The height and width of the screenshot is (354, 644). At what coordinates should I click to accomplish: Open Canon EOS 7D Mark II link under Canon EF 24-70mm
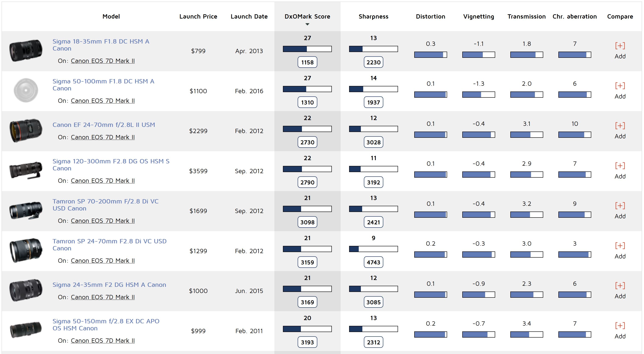click(102, 137)
